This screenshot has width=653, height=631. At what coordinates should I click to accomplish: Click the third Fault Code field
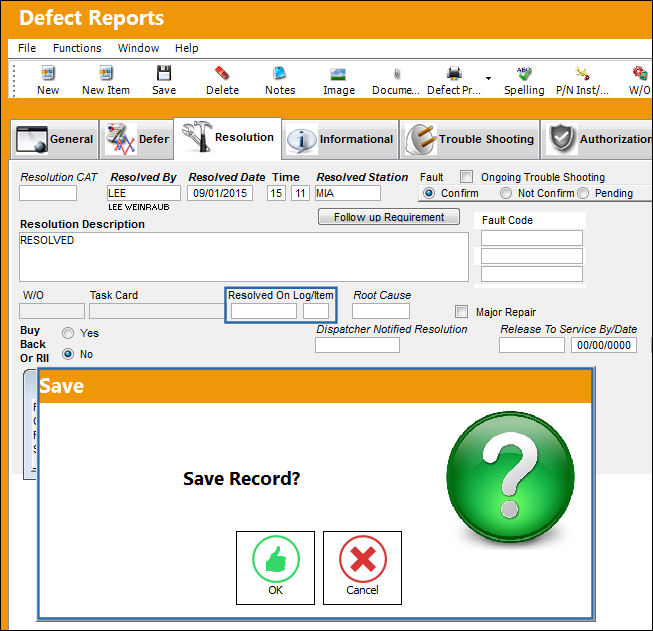point(532,274)
